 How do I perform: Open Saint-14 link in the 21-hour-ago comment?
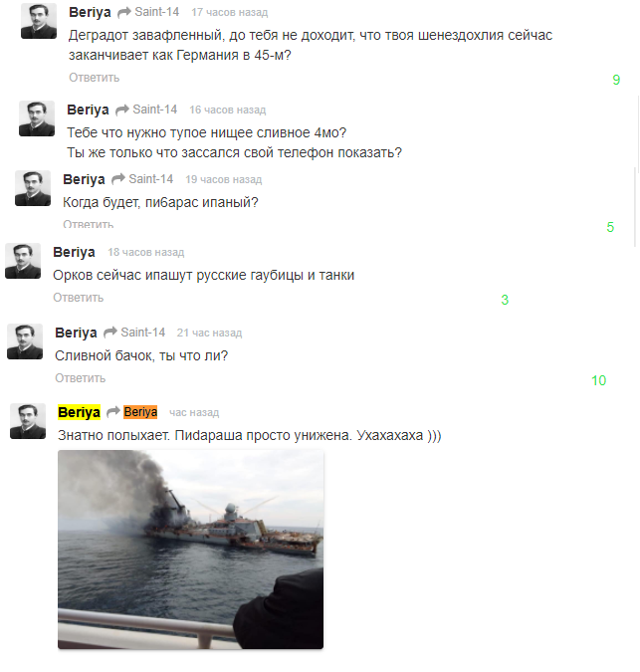[x=142, y=333]
